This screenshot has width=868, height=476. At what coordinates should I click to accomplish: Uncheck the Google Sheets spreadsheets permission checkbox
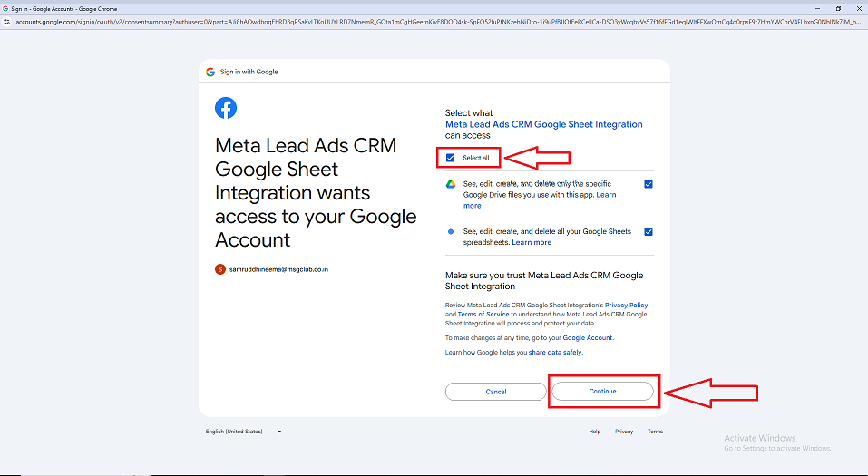point(649,231)
